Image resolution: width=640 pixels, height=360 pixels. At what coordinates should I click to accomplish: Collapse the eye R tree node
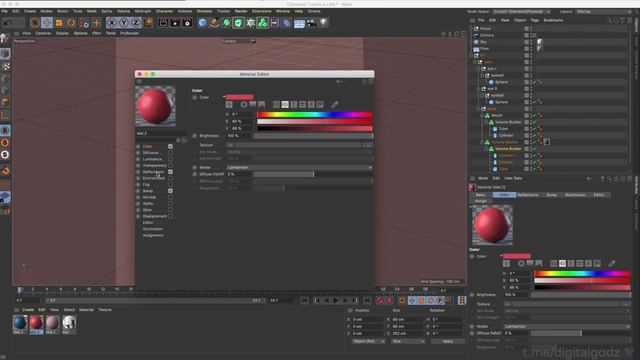tap(479, 89)
